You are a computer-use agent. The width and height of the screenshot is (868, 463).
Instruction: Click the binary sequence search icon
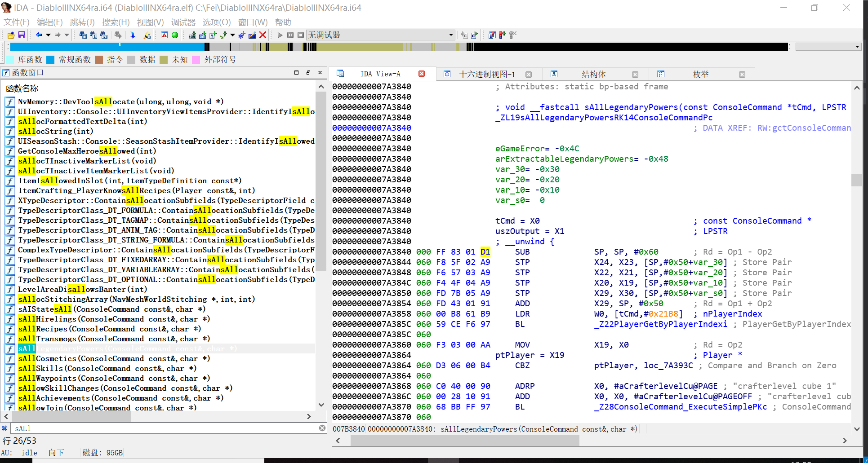(104, 35)
